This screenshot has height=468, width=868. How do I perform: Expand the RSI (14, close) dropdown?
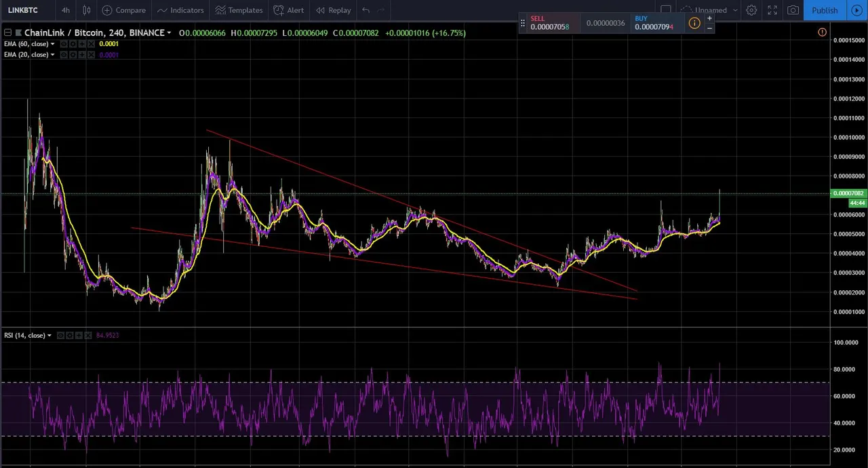pos(49,336)
